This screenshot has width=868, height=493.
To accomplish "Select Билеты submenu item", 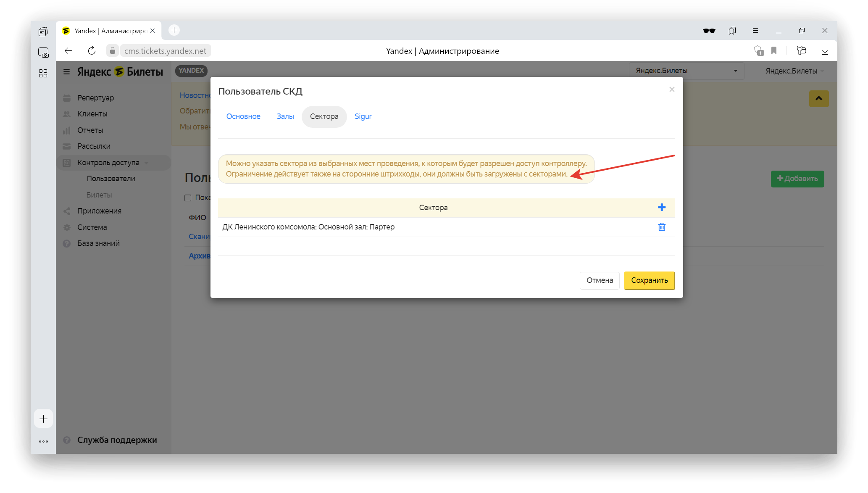I will point(99,195).
